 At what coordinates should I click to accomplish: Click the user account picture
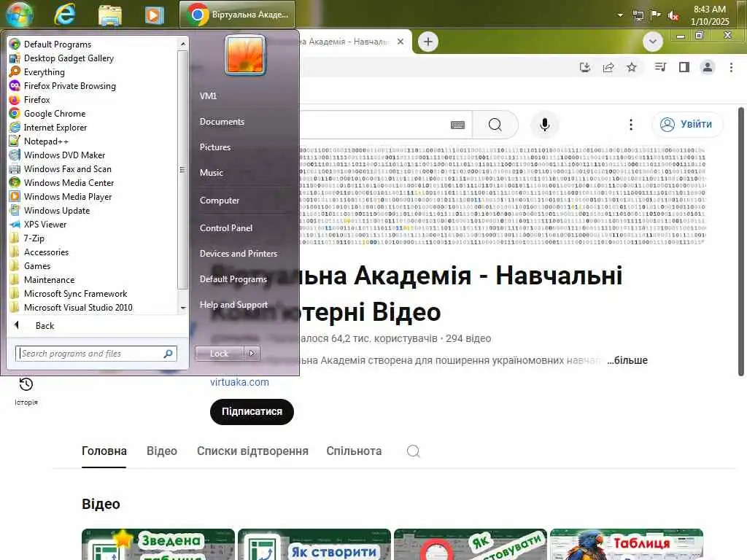tap(245, 55)
